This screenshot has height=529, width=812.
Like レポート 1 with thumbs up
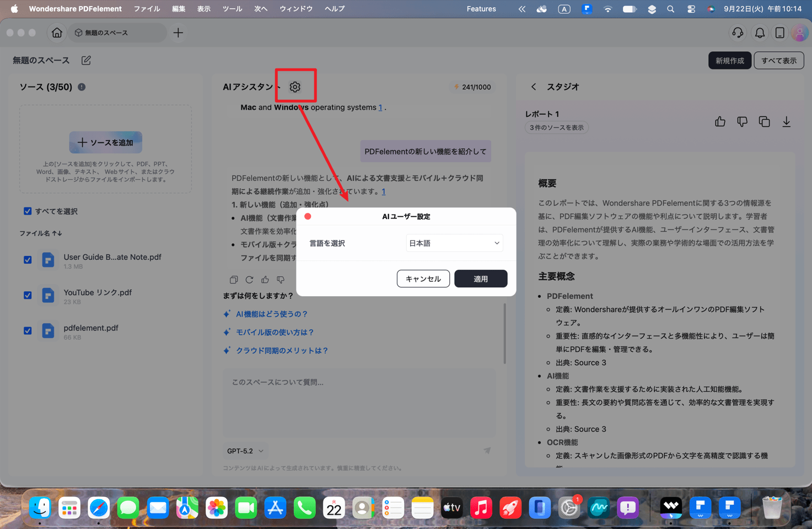[720, 121]
